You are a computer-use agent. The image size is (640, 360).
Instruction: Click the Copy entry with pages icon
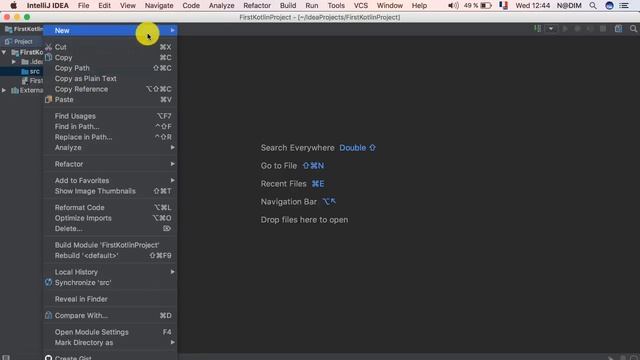(110, 58)
